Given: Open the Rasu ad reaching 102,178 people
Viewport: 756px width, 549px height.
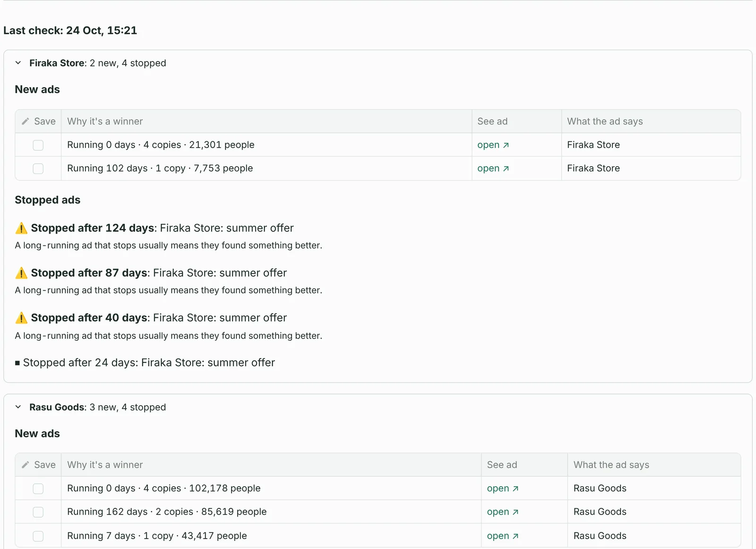Looking at the screenshot, I should tap(503, 488).
